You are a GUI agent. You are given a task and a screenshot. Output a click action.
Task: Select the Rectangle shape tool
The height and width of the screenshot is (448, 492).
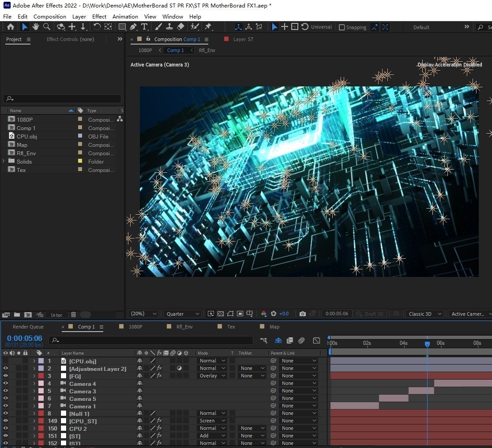point(122,27)
